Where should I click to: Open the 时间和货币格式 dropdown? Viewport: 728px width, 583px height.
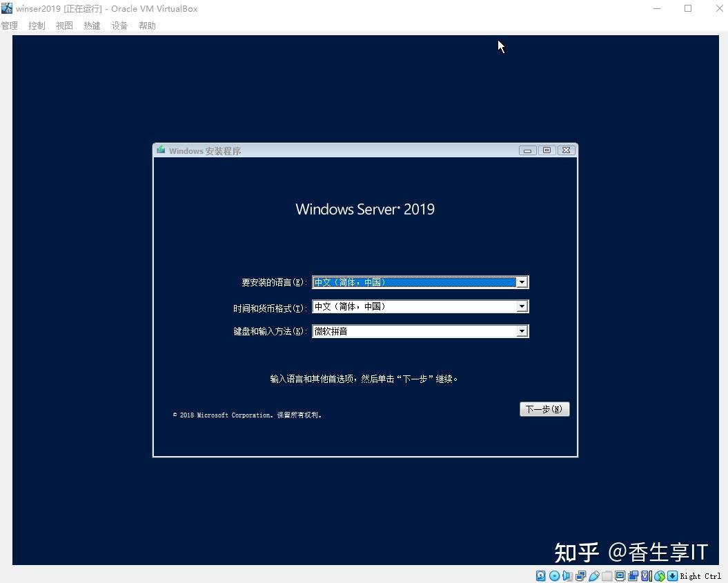pos(522,306)
